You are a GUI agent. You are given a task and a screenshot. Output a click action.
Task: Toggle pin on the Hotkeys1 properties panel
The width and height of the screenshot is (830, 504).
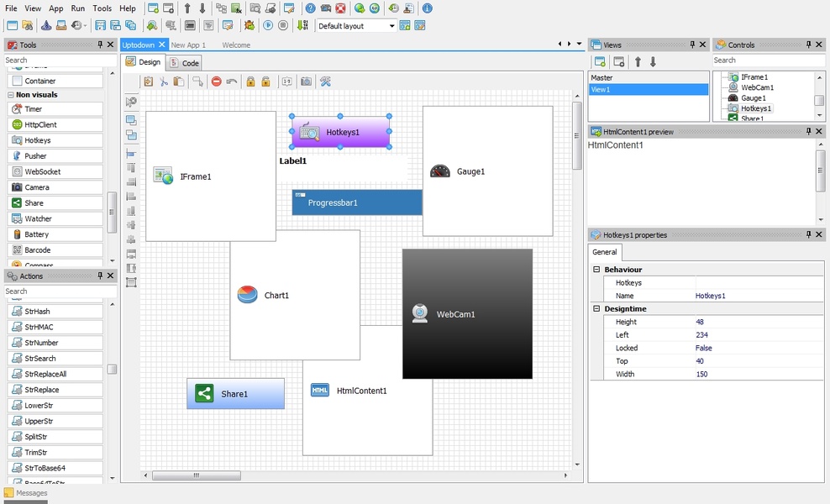click(808, 235)
